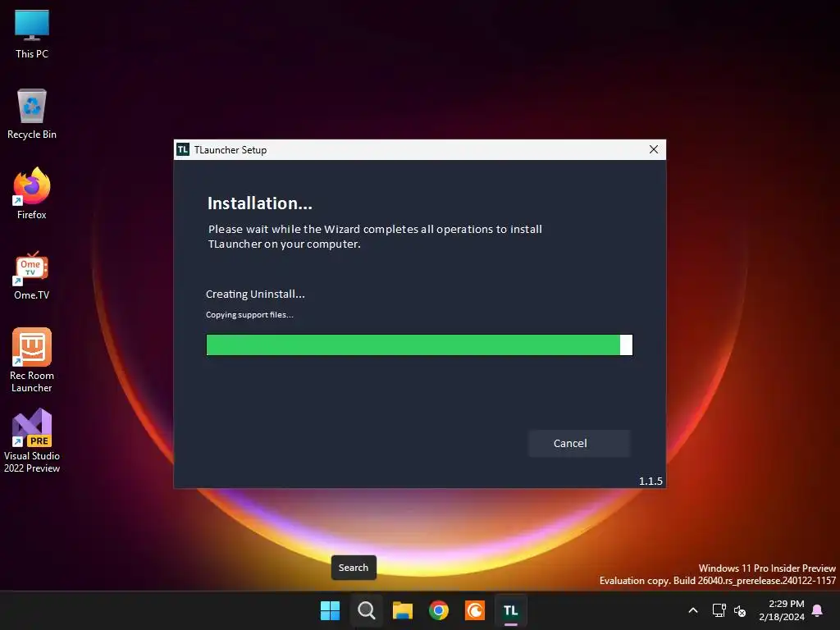Click the 'Creating Uninstall...' status text
Screen dimensions: 840x630
pyautogui.click(x=255, y=294)
